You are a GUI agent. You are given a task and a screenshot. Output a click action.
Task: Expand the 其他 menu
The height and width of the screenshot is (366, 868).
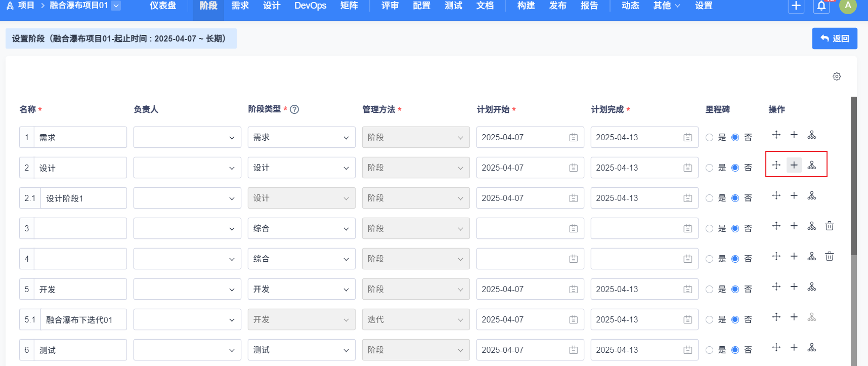pos(666,6)
